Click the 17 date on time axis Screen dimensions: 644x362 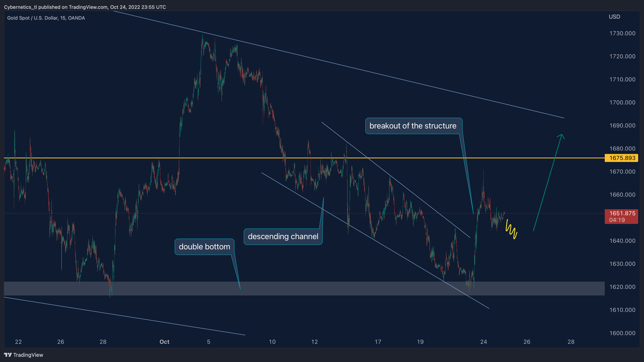[x=378, y=342]
